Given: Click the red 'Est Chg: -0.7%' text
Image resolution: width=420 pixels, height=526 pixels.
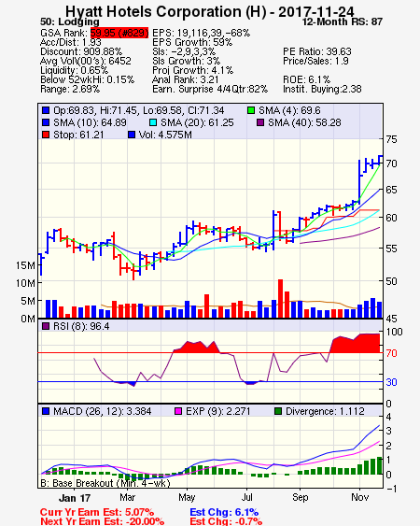Looking at the screenshot, I should (226, 521).
